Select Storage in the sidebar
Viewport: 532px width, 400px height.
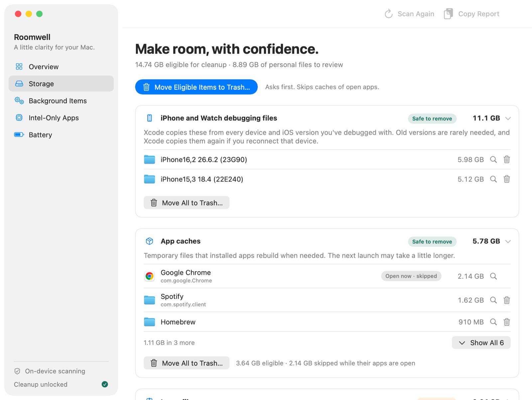tap(61, 84)
